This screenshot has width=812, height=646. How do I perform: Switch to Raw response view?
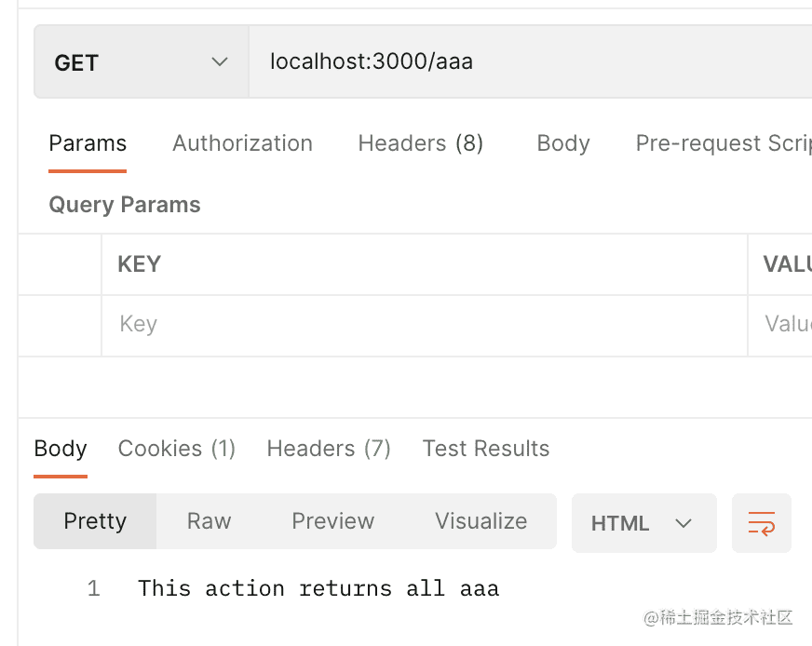click(x=209, y=521)
